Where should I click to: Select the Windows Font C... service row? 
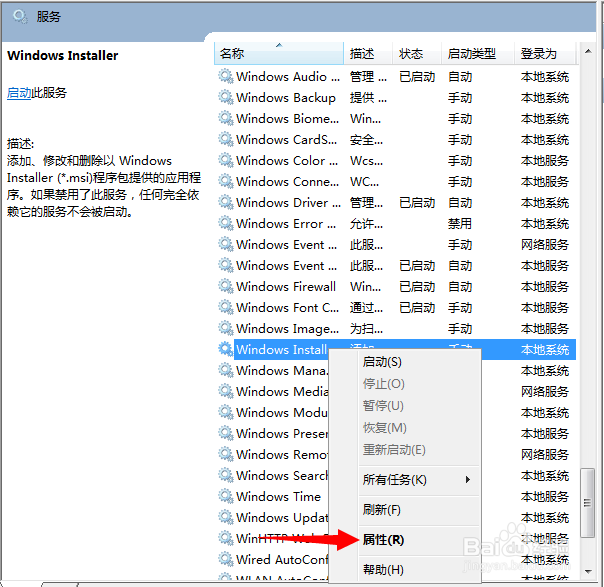pyautogui.click(x=397, y=307)
